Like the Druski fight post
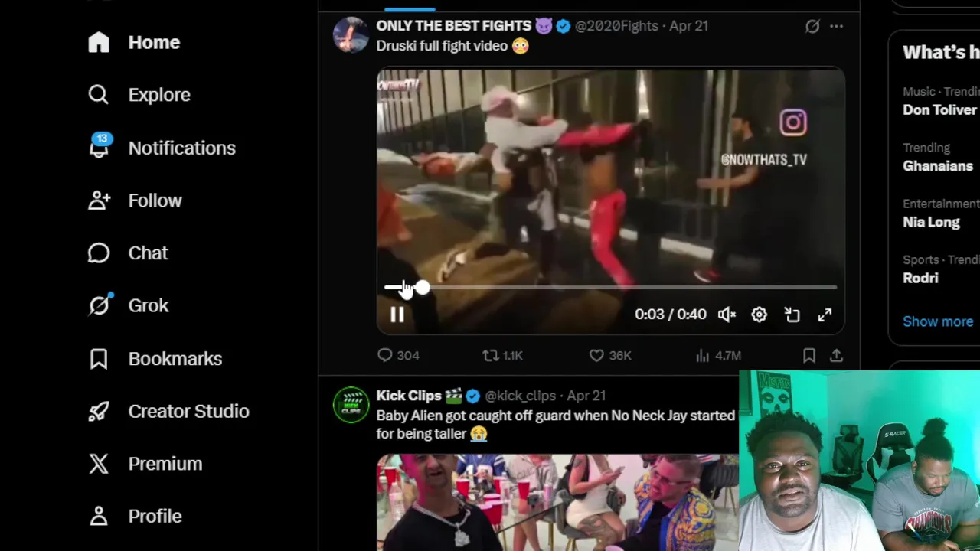980x551 pixels. tap(610, 355)
